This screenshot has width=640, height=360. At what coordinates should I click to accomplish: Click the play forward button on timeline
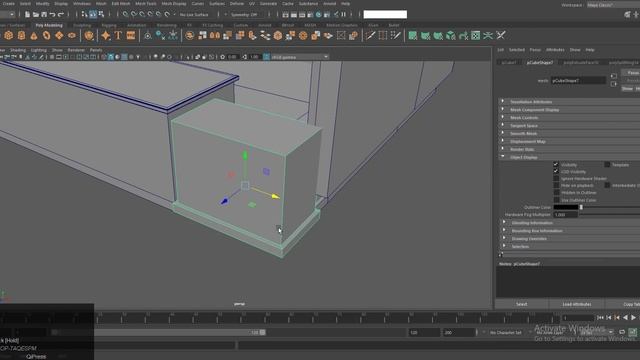pyautogui.click(x=633, y=318)
